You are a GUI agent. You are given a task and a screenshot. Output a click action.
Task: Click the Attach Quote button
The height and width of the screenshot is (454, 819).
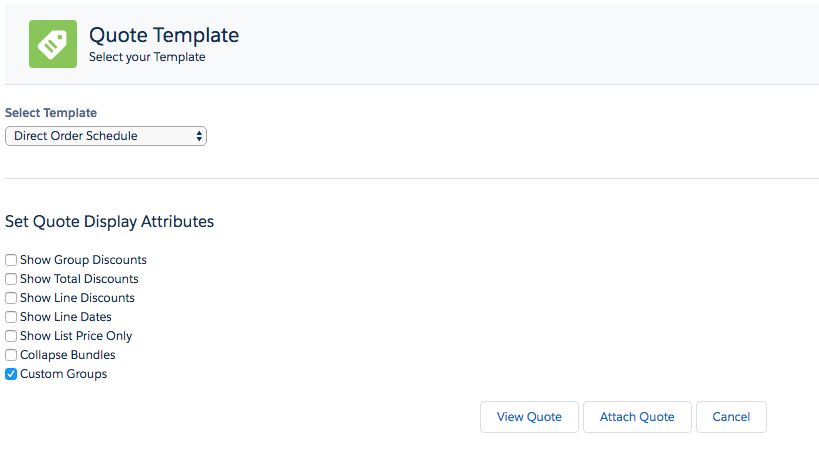pyautogui.click(x=637, y=417)
